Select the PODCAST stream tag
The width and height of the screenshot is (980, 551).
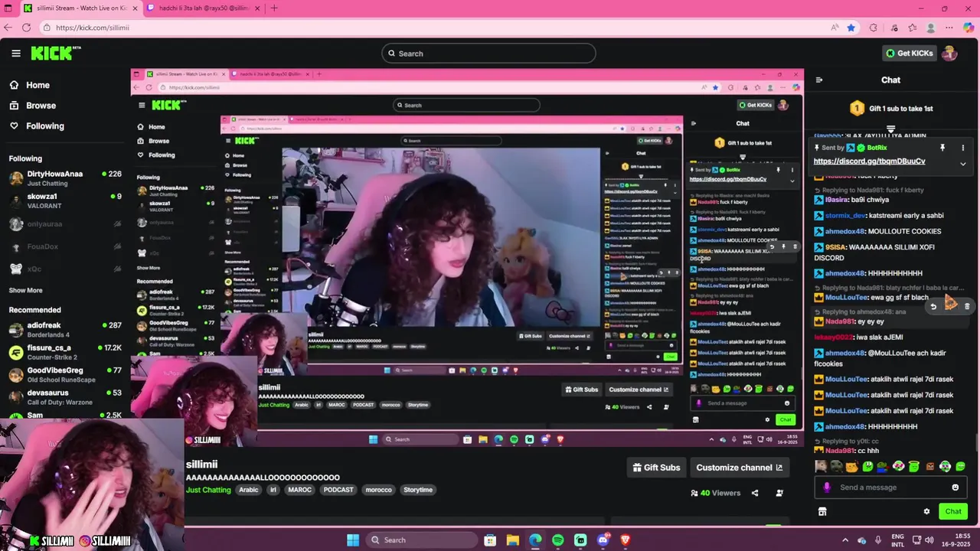click(338, 490)
